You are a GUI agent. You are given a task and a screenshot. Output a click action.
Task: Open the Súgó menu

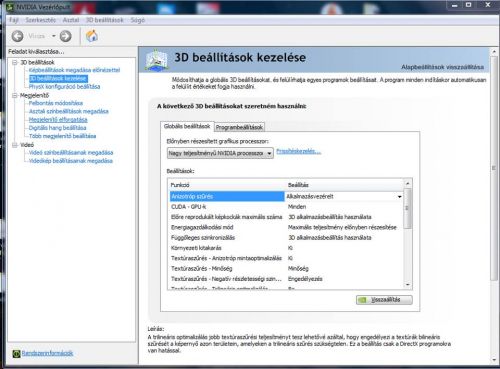138,20
